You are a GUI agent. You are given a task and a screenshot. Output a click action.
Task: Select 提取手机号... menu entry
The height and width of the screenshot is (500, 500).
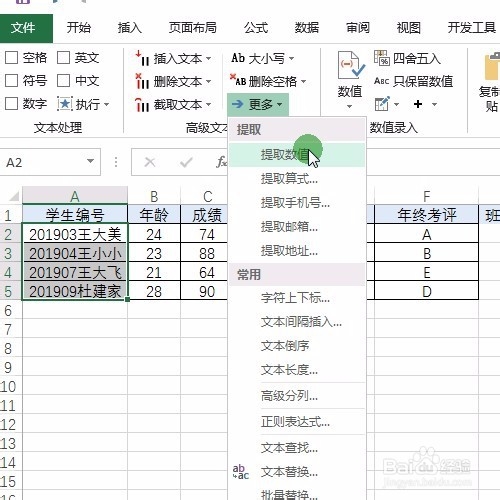point(297,203)
